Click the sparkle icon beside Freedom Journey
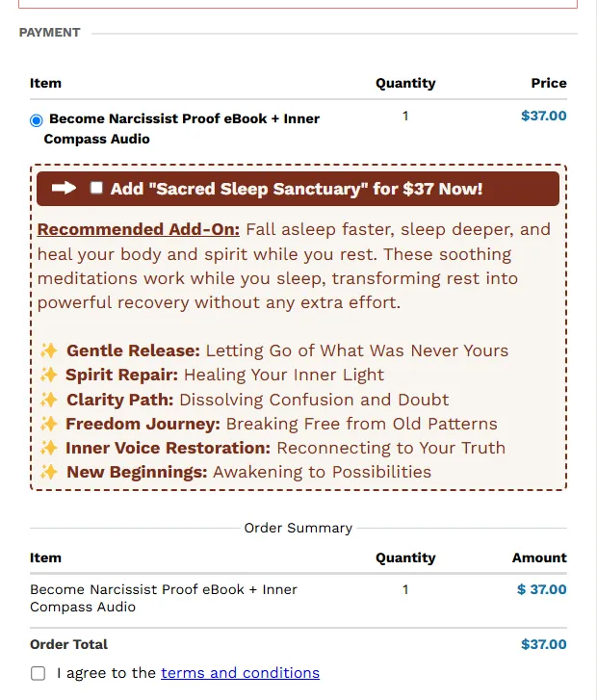Screen dimensions: 597x700 [49, 424]
